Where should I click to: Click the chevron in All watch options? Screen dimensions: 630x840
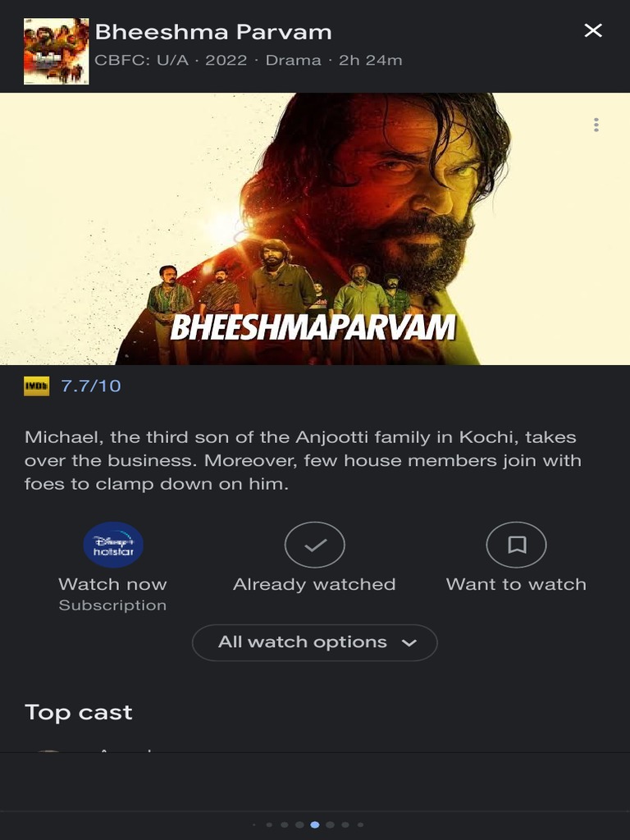tap(409, 643)
